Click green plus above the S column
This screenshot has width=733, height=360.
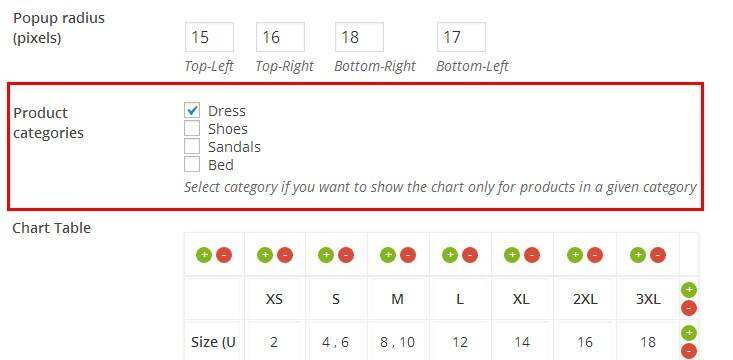pos(326,255)
